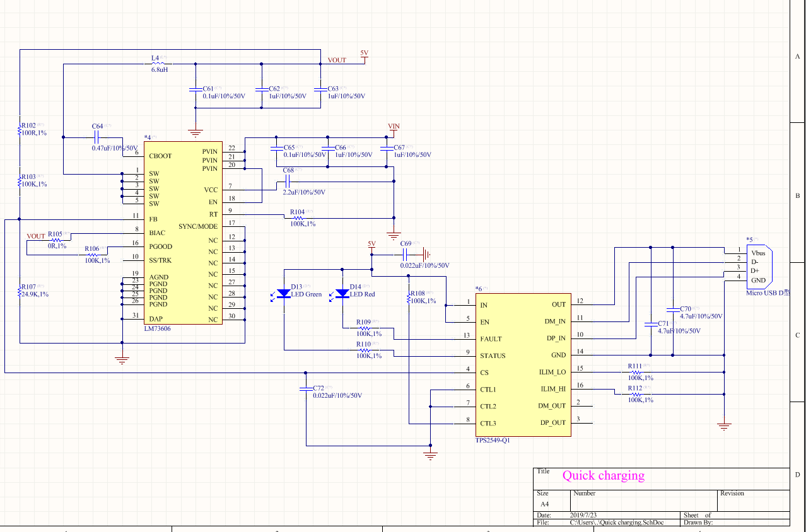This screenshot has width=806, height=532.
Task: Select resistor R112 symbol
Action: (x=635, y=394)
